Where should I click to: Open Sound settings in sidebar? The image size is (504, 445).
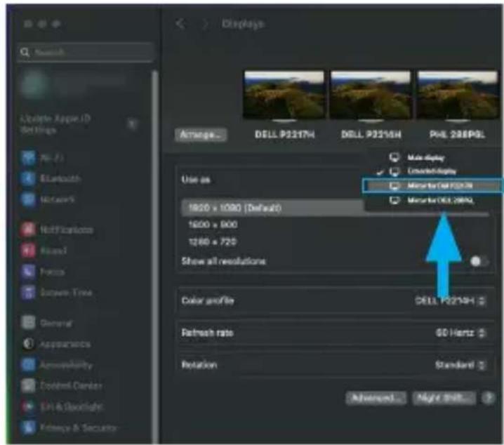click(x=44, y=251)
